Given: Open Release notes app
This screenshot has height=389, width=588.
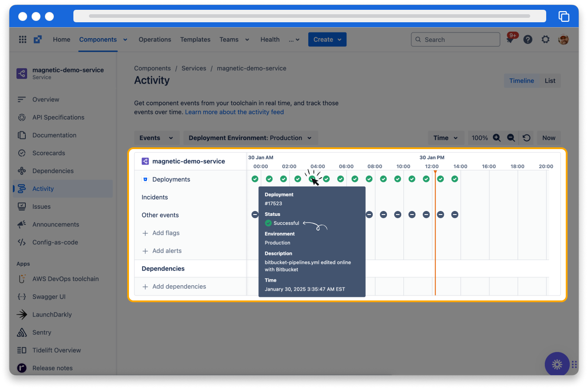Looking at the screenshot, I should pos(63,368).
